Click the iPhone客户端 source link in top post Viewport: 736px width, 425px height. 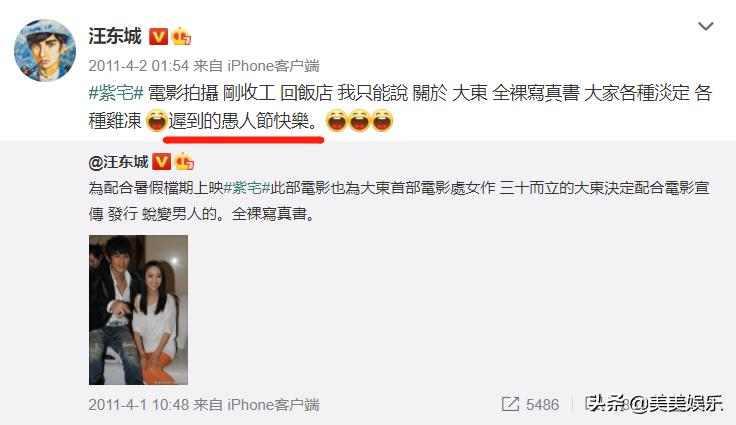[273, 66]
